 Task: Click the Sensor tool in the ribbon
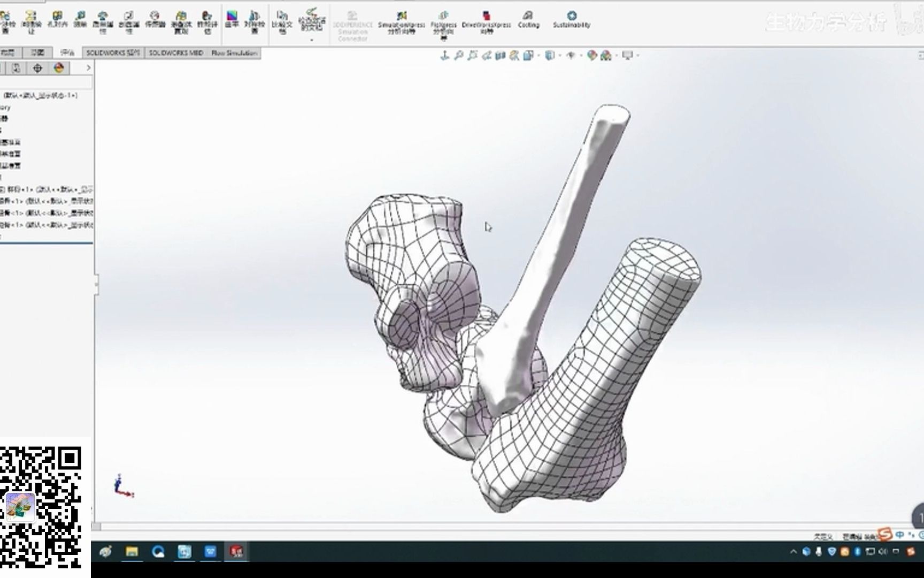[155, 19]
